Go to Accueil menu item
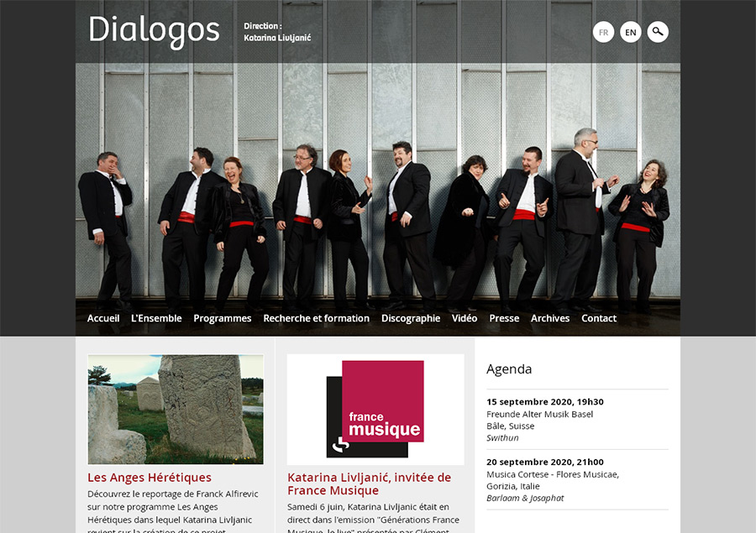756x533 pixels. click(x=103, y=318)
